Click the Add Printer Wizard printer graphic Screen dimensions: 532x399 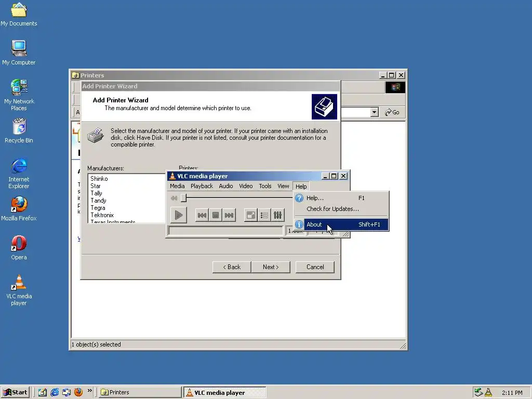coord(324,107)
